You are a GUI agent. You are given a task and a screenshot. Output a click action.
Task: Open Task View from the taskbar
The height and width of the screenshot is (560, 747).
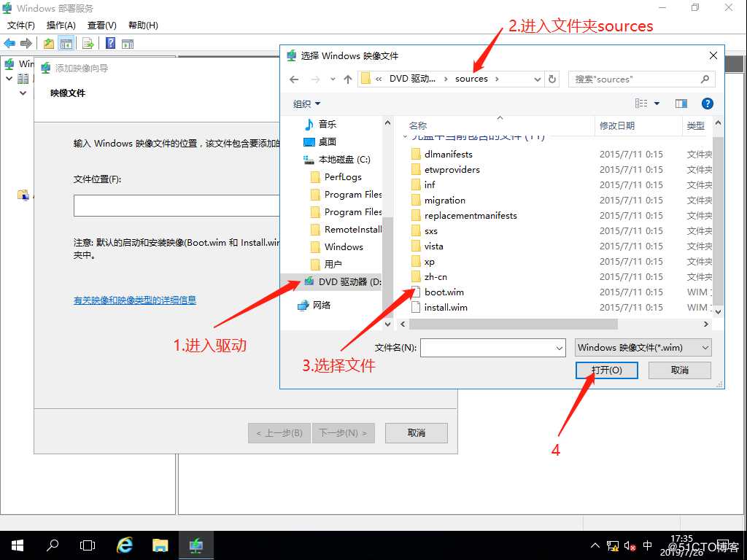pyautogui.click(x=88, y=545)
